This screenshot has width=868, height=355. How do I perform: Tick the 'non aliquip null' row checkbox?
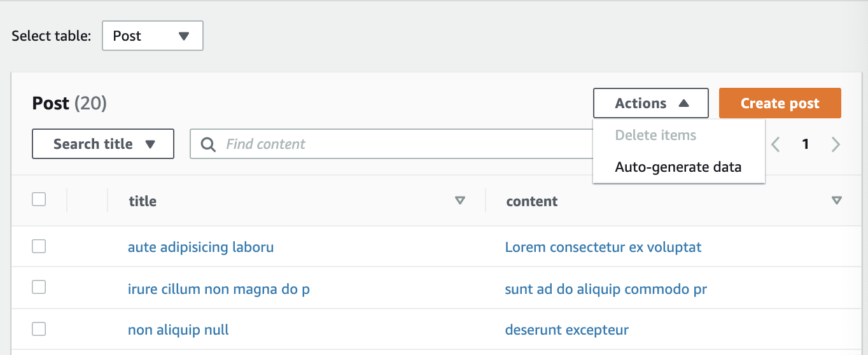click(39, 329)
